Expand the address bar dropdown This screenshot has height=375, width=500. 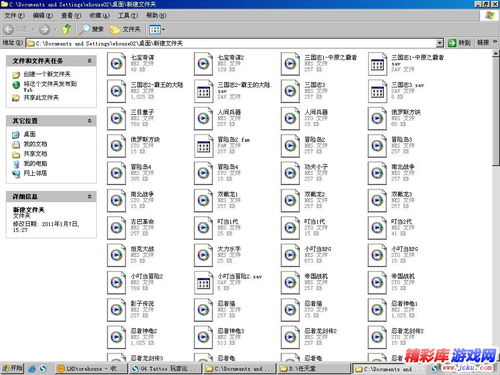coord(440,43)
